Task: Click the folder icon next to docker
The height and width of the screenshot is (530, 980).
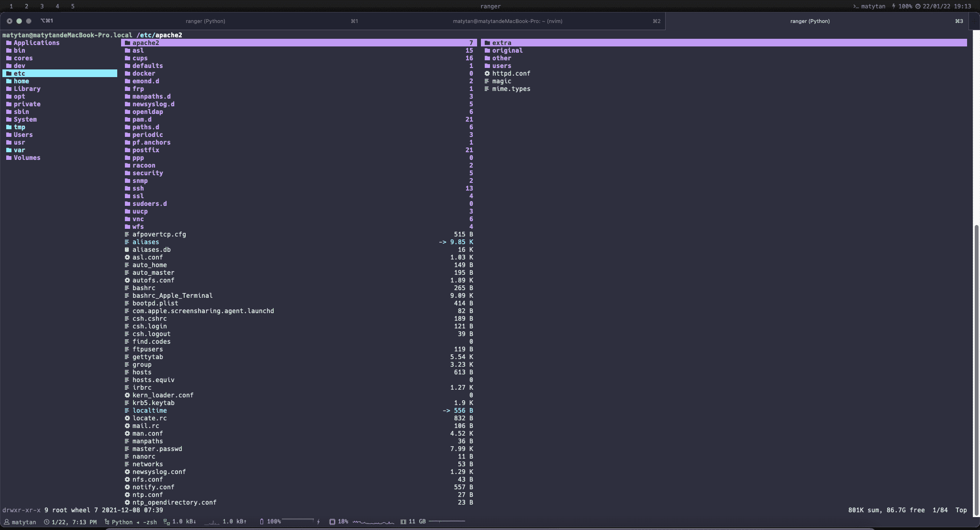Action: [127, 74]
